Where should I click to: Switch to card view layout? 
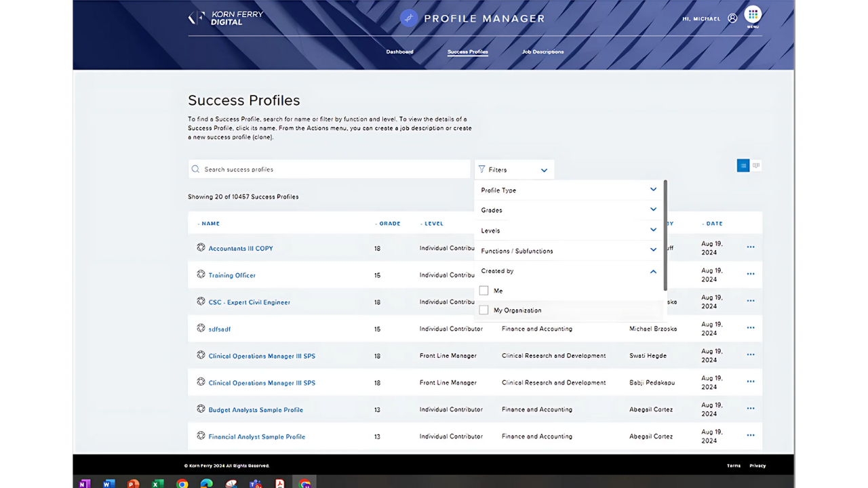coord(756,165)
